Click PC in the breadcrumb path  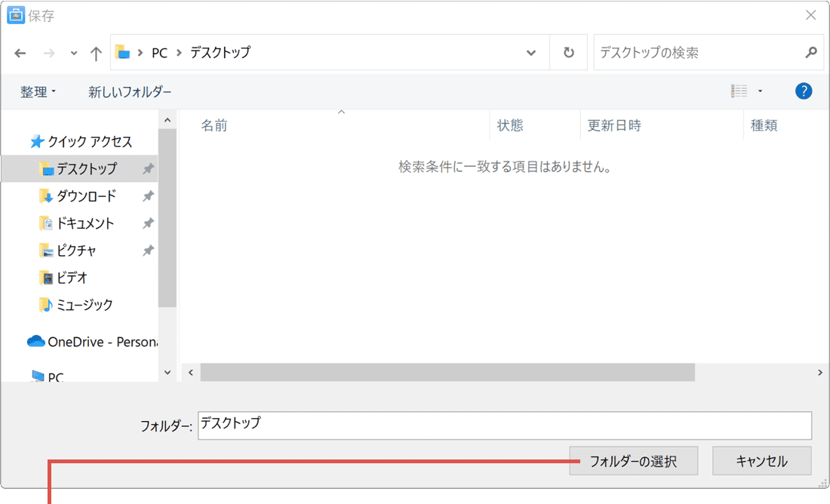pos(158,52)
